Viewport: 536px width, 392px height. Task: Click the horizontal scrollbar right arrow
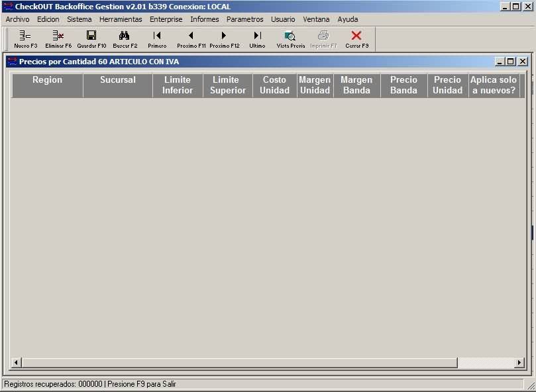point(519,362)
